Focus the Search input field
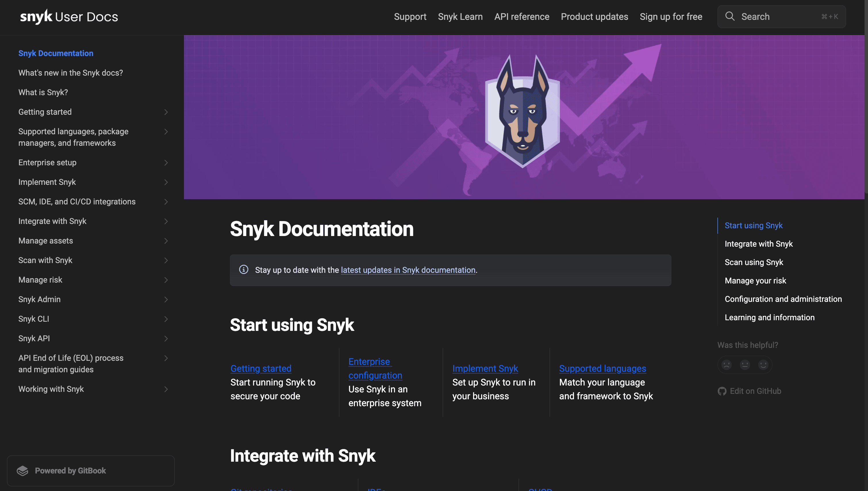The image size is (868, 491). tap(781, 16)
